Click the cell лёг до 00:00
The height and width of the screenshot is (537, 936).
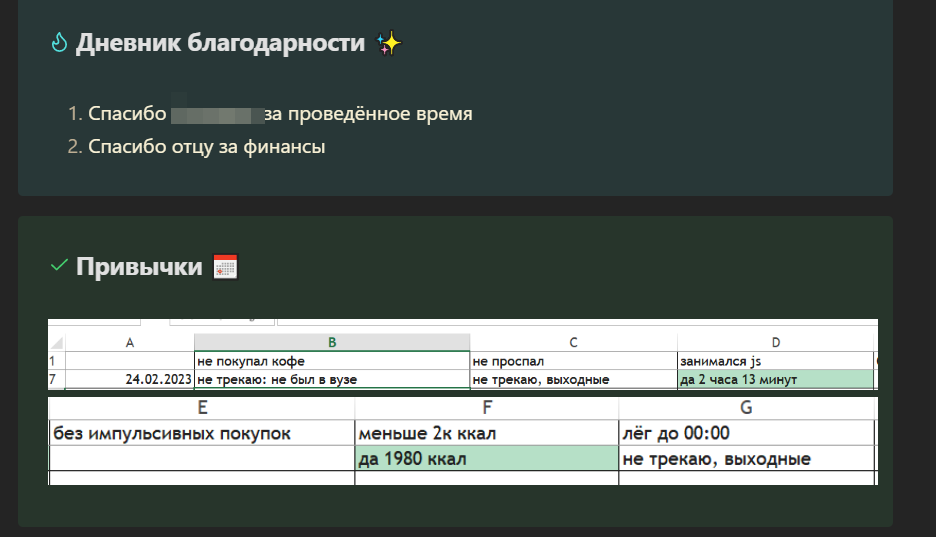(746, 433)
